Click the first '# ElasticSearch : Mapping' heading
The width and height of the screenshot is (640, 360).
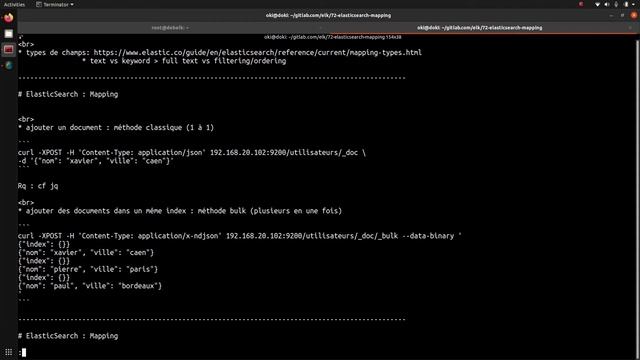click(x=68, y=94)
